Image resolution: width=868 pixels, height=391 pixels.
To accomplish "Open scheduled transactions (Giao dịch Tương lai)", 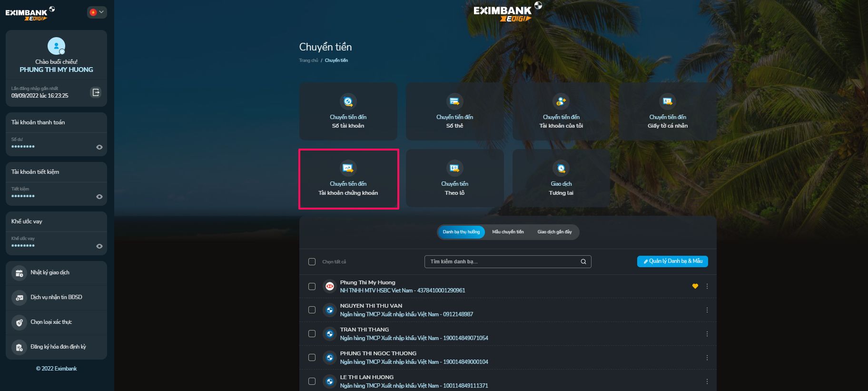I will [561, 179].
